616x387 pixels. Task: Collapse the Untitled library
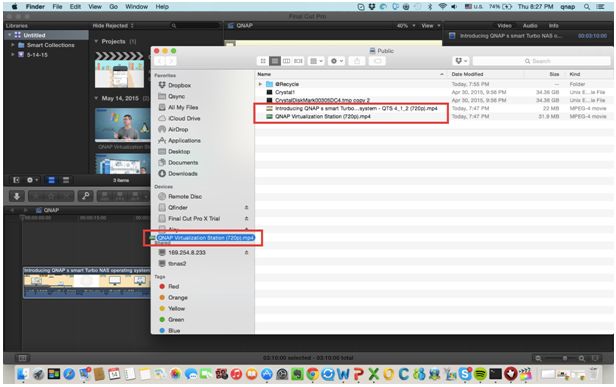click(9, 35)
